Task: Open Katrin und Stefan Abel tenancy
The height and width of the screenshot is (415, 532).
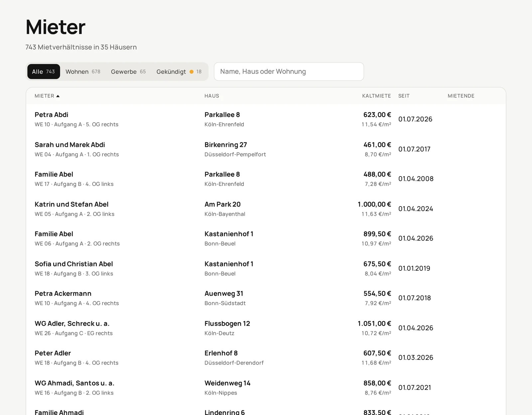Action: pyautogui.click(x=266, y=209)
